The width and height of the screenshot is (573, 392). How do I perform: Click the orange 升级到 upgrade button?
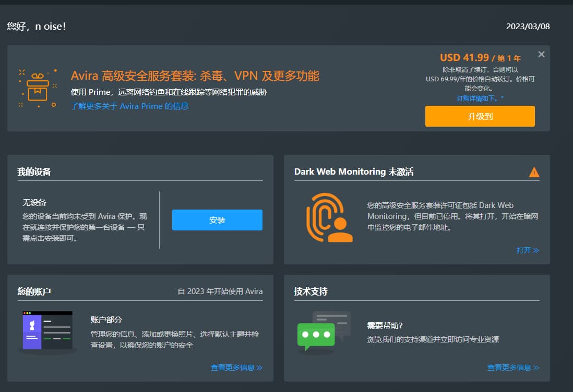point(480,116)
